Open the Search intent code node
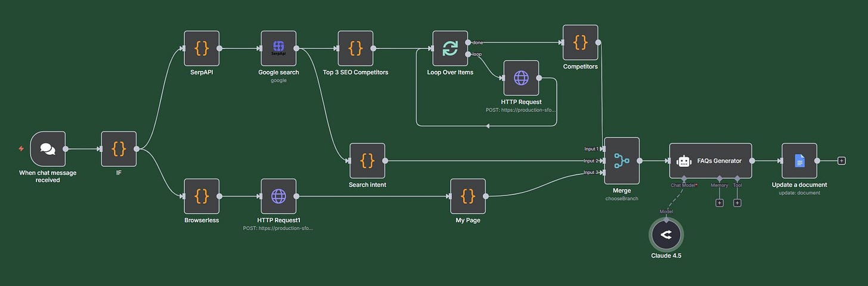Screen dimensions: 868x286 tap(367, 161)
